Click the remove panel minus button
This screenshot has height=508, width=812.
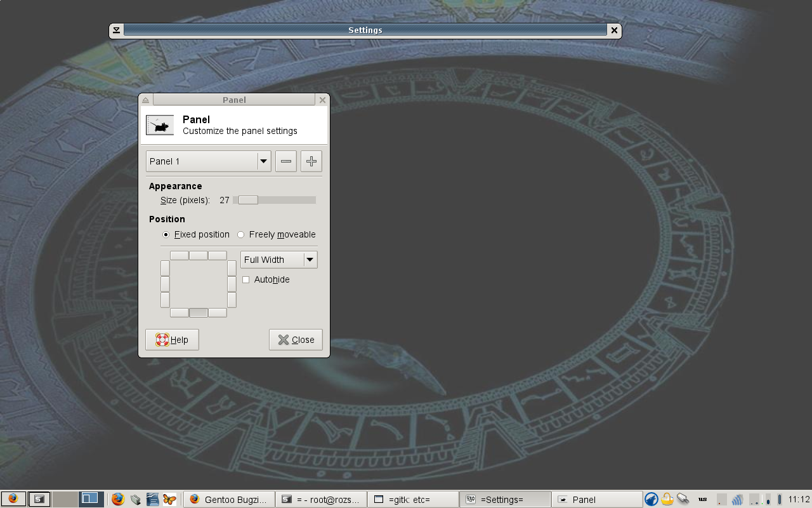(x=286, y=161)
